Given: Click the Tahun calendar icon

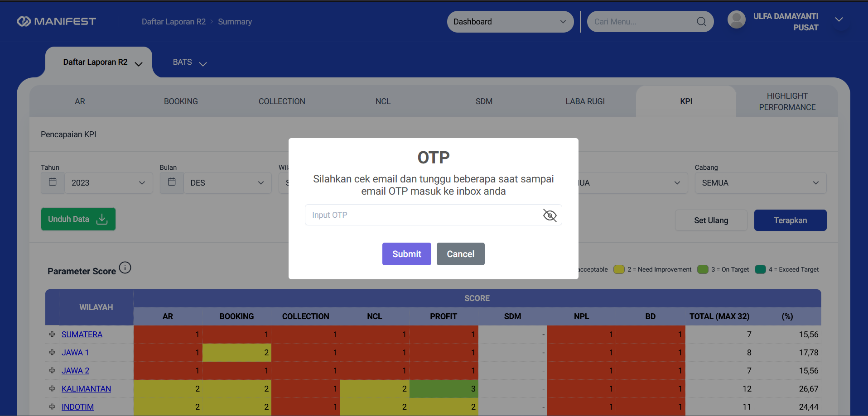Looking at the screenshot, I should tap(53, 182).
